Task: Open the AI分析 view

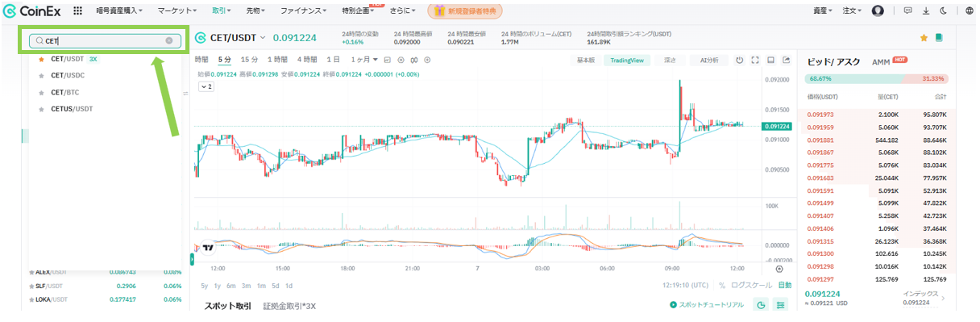Action: pos(709,60)
